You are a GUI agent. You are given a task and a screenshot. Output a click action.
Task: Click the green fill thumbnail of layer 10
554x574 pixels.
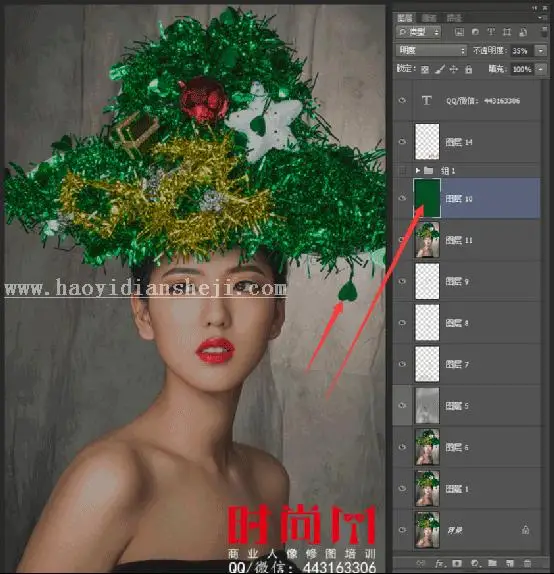[x=427, y=198]
